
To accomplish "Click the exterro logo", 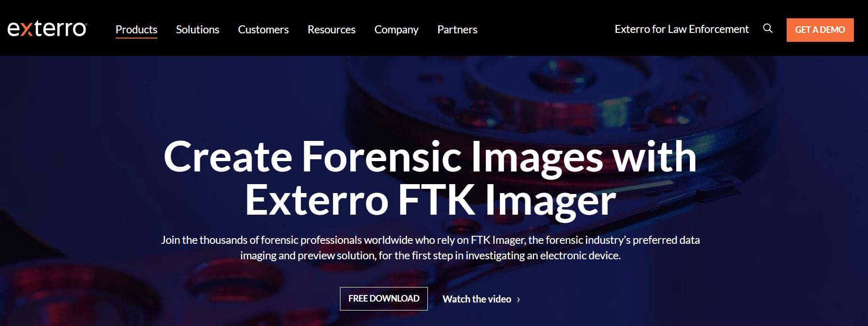I will point(47,29).
